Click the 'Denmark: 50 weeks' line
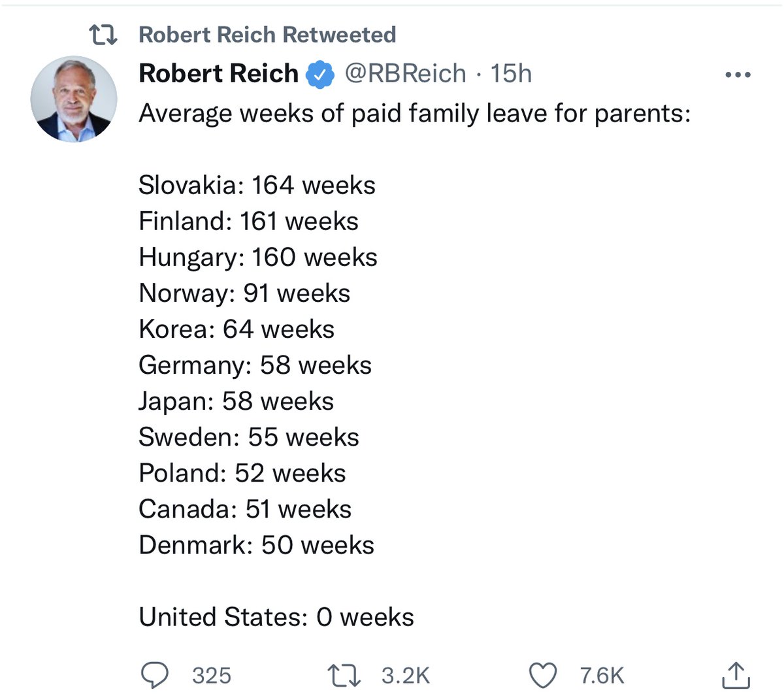The width and height of the screenshot is (784, 694). (257, 545)
